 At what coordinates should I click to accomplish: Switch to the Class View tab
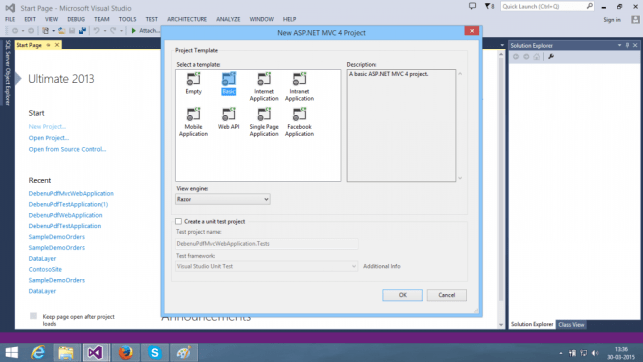click(x=571, y=324)
